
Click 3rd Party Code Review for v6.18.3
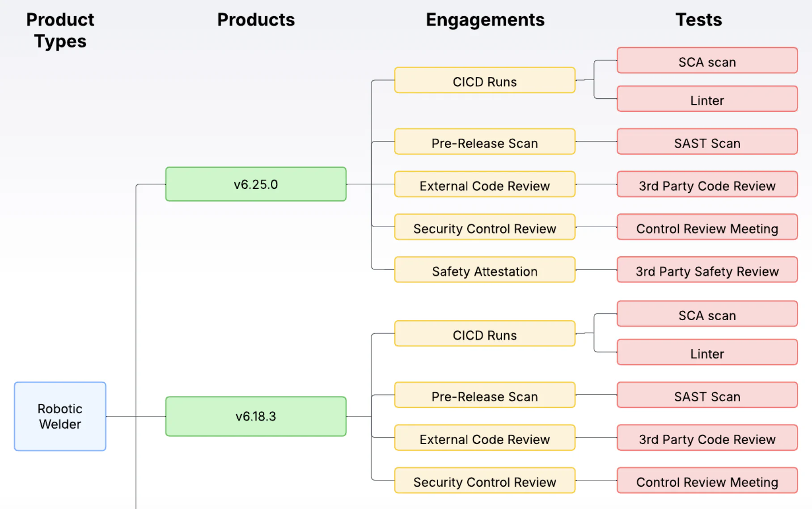[707, 439]
